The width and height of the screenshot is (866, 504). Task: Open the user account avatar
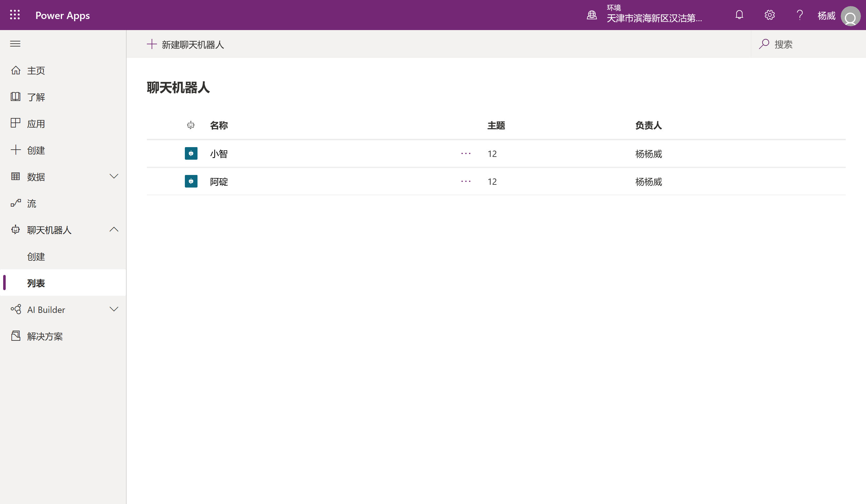(850, 16)
